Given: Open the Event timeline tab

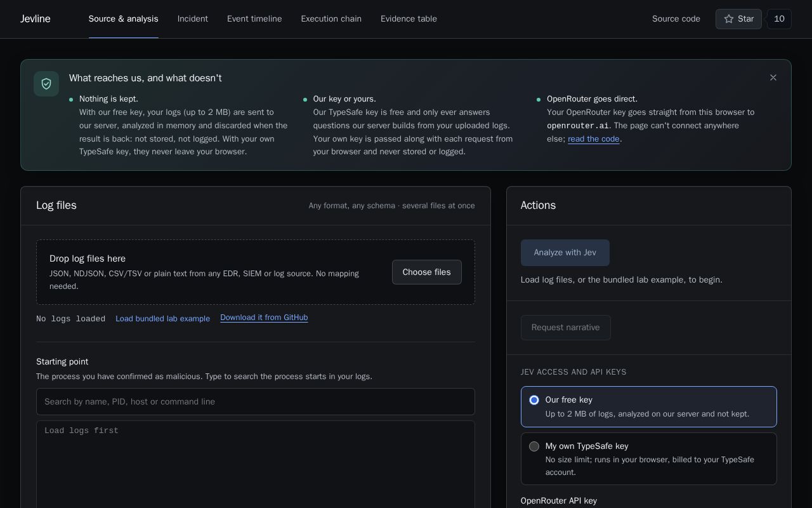Looking at the screenshot, I should click(254, 19).
